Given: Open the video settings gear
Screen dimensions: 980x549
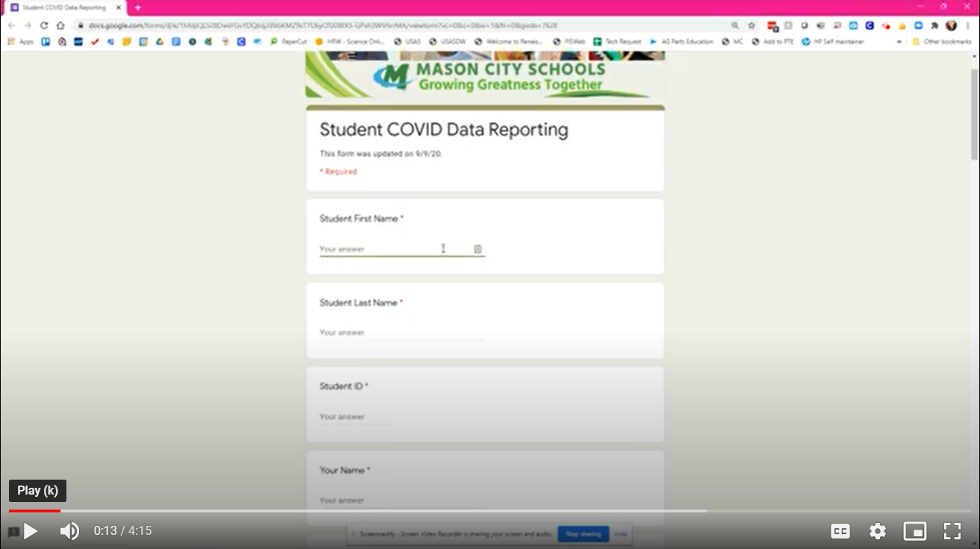Looking at the screenshot, I should click(x=878, y=531).
